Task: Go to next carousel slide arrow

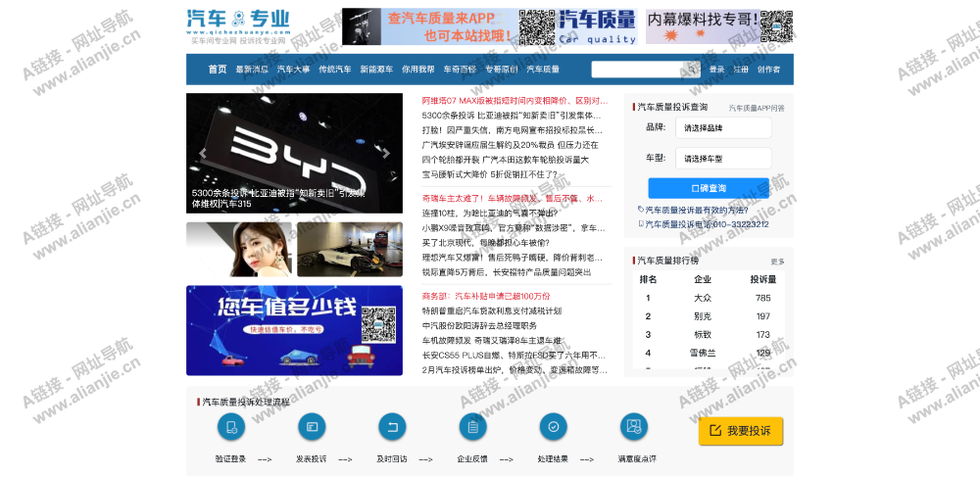Action: [386, 153]
